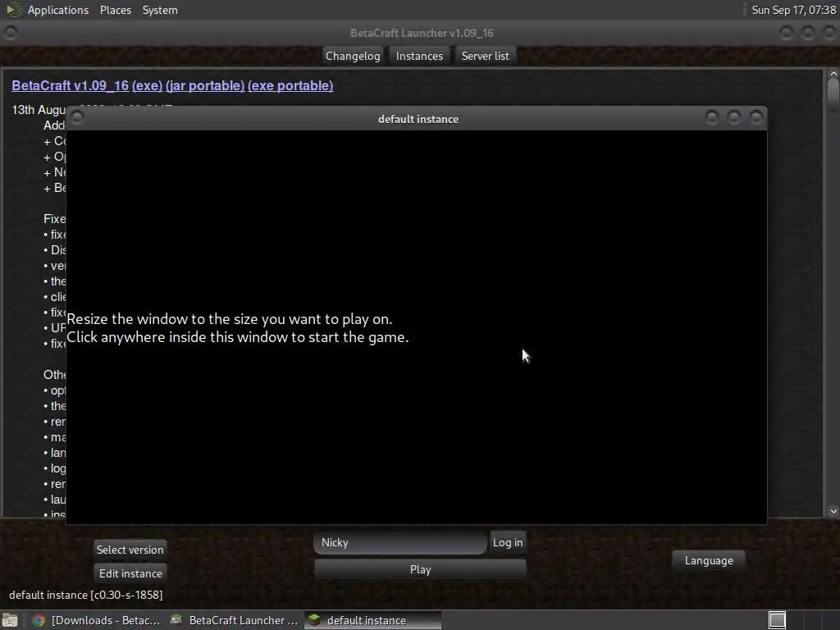Maximize the BetaCraft Launcher window
The image size is (840, 630).
click(x=808, y=33)
